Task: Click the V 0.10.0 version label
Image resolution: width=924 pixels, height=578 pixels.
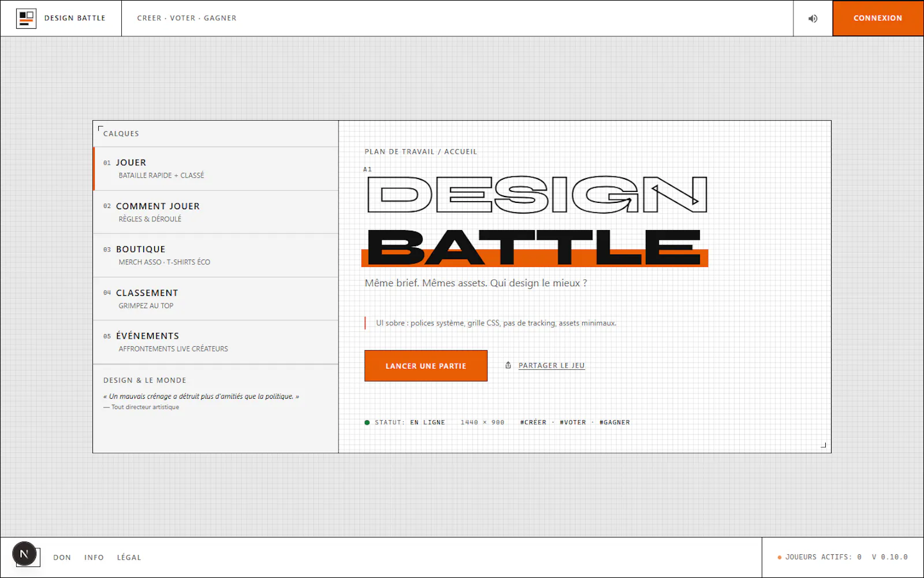Action: (890, 557)
